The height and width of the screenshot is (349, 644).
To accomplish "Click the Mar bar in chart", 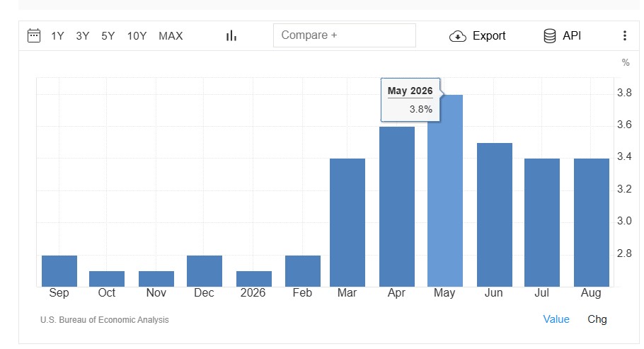I will (x=347, y=222).
